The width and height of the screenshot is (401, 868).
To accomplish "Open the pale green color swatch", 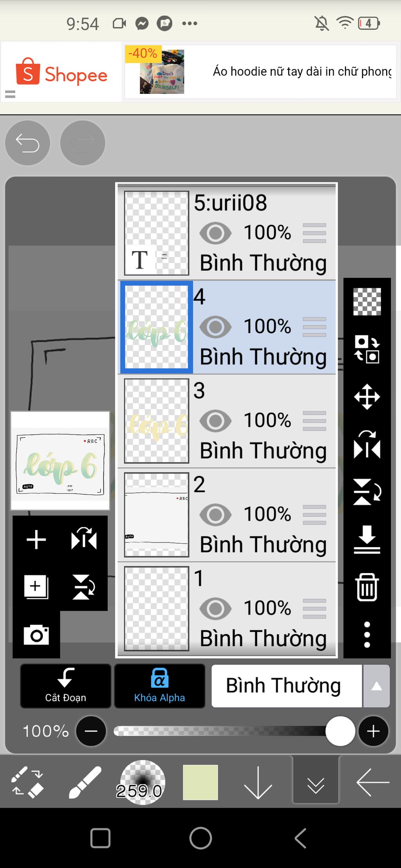I will (x=200, y=782).
